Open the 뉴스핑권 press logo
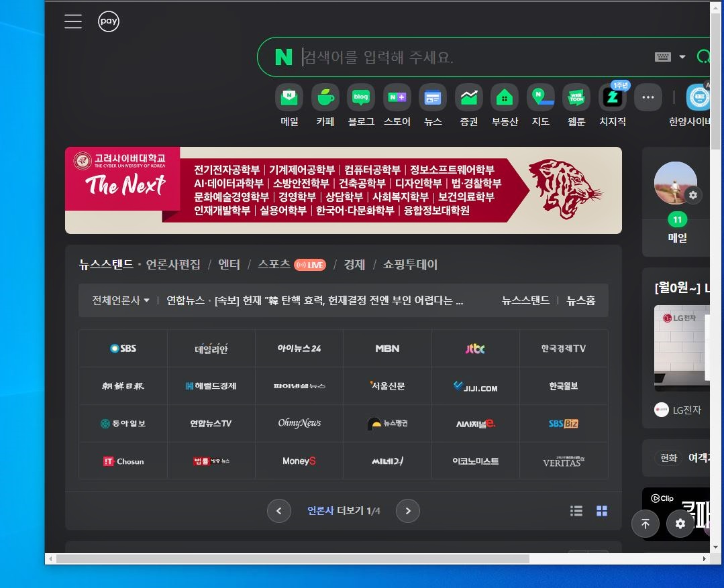 387,423
